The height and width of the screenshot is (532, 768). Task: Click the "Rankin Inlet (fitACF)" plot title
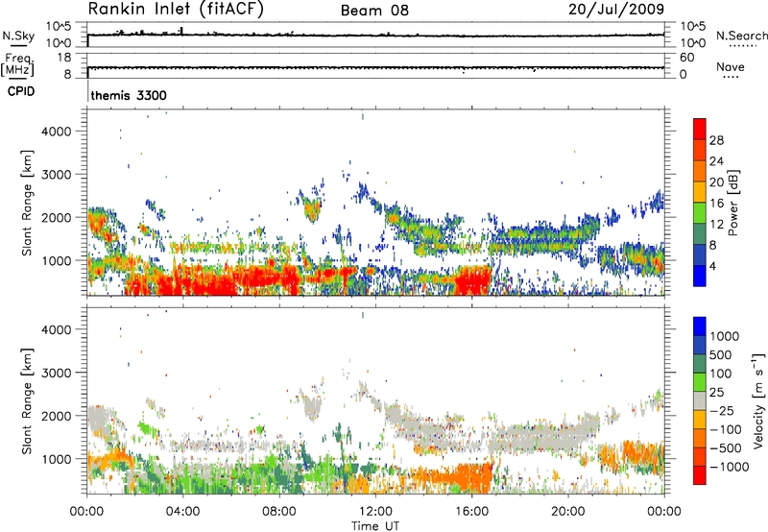[x=176, y=10]
